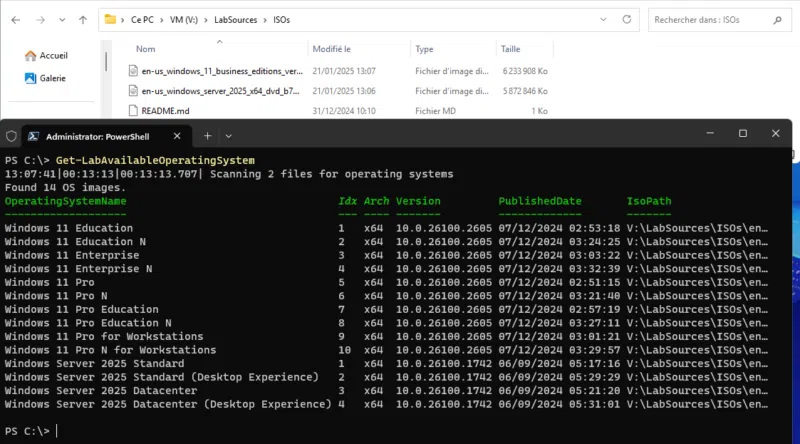The image size is (800, 444).
Task: Click the folder icon in address bar
Action: [110, 19]
